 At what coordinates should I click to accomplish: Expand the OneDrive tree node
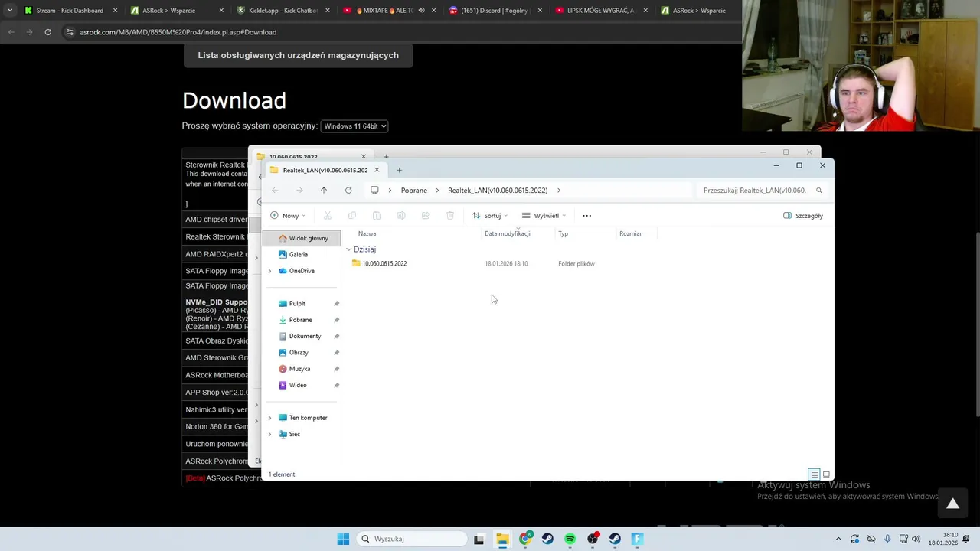point(269,271)
